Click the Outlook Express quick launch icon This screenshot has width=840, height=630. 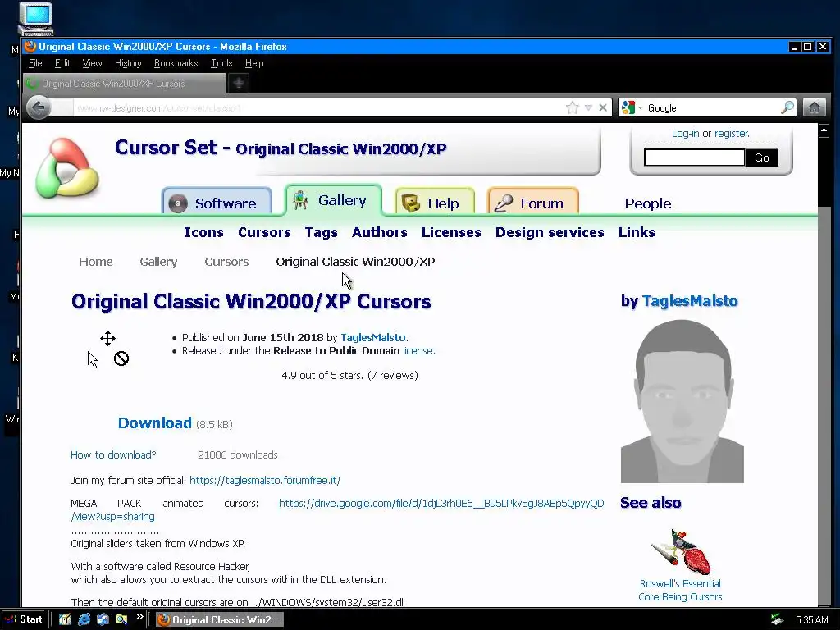[103, 619]
